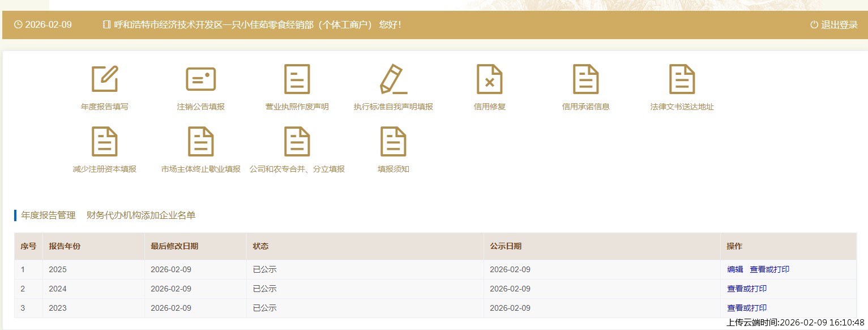Click the 法律文书送达地址 icon
Screen dimensions: 868x330
pos(682,79)
